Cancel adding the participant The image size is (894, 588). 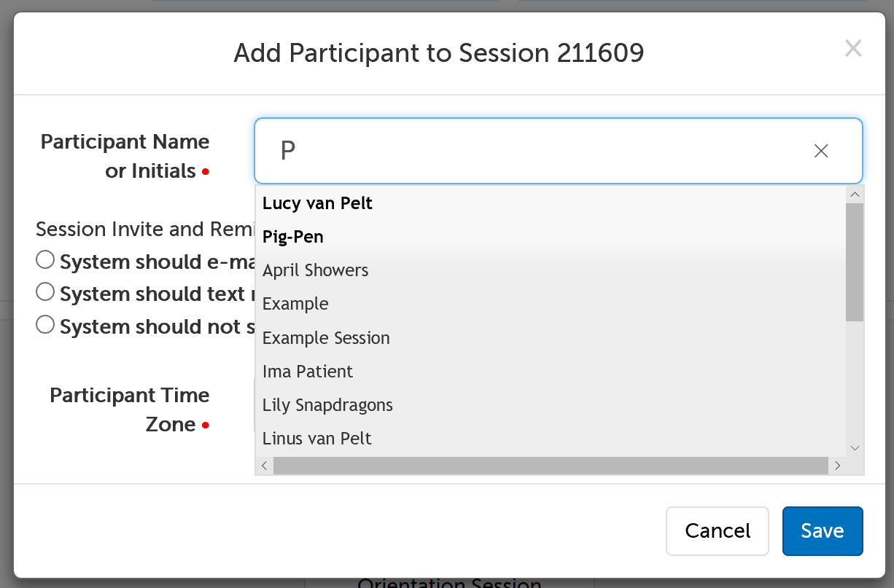pyautogui.click(x=717, y=531)
